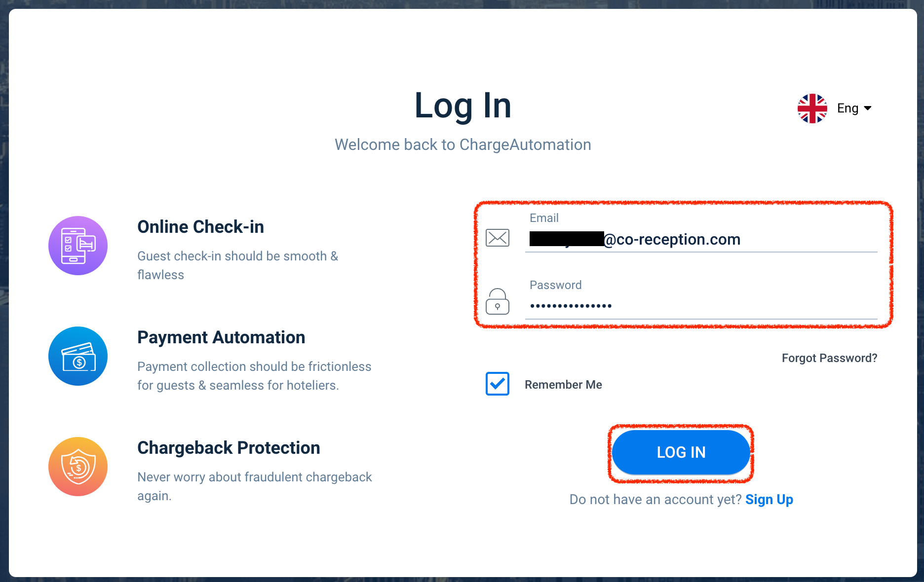Viewport: 924px width, 582px height.
Task: Click the UK flag icon
Action: [x=812, y=109]
